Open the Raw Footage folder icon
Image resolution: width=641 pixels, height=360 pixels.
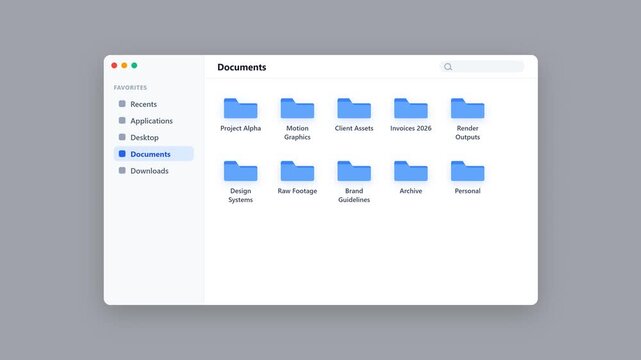297,171
